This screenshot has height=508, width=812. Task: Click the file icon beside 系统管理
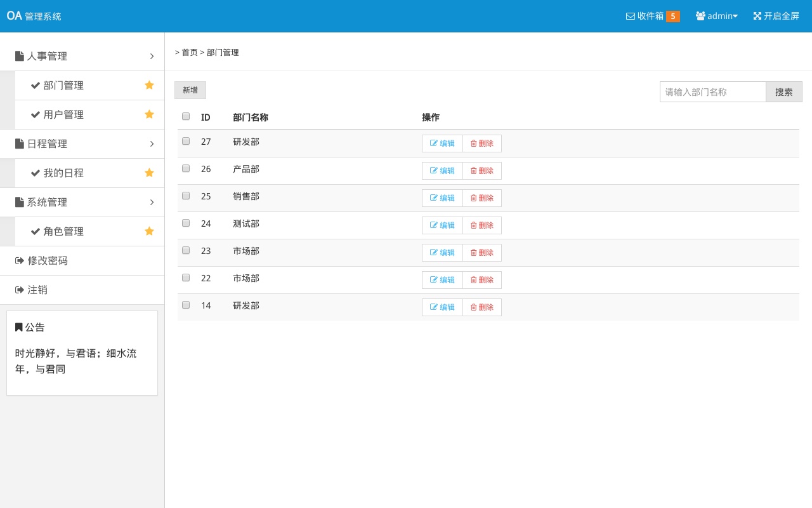pyautogui.click(x=20, y=203)
